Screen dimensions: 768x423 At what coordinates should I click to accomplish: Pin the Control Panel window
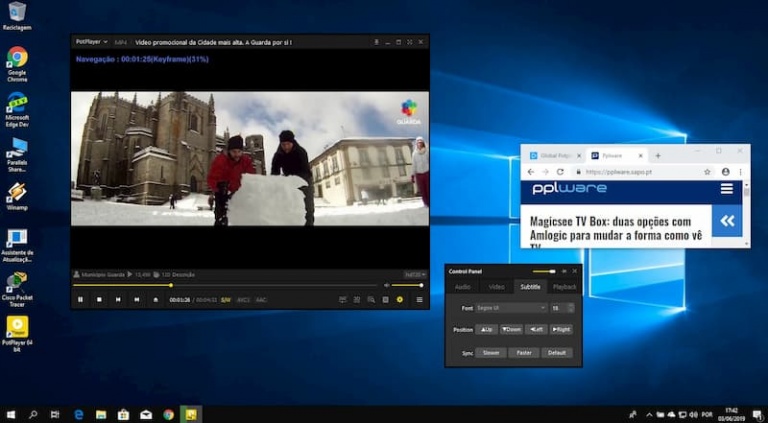pos(564,271)
